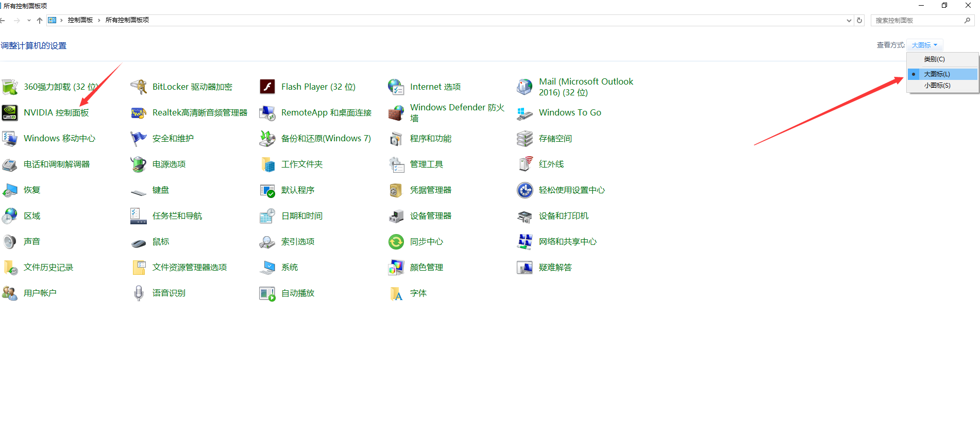Click the forward navigation arrow

(17, 21)
